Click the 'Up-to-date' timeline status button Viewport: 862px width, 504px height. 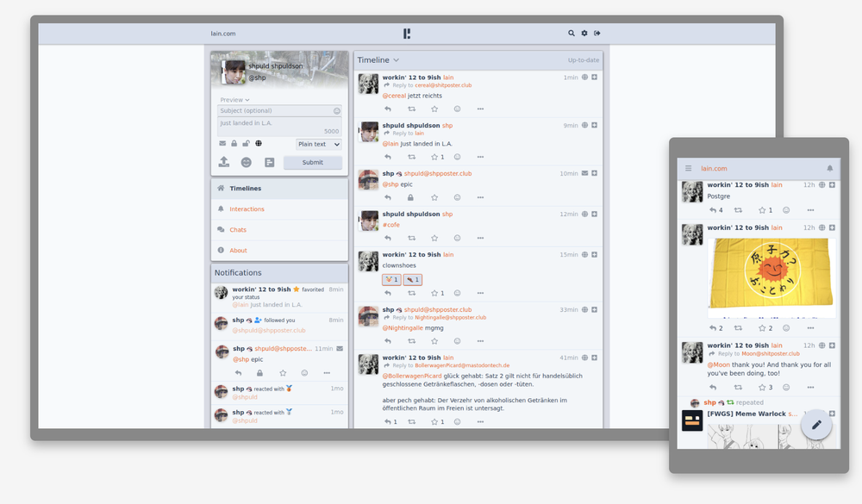[x=584, y=60]
